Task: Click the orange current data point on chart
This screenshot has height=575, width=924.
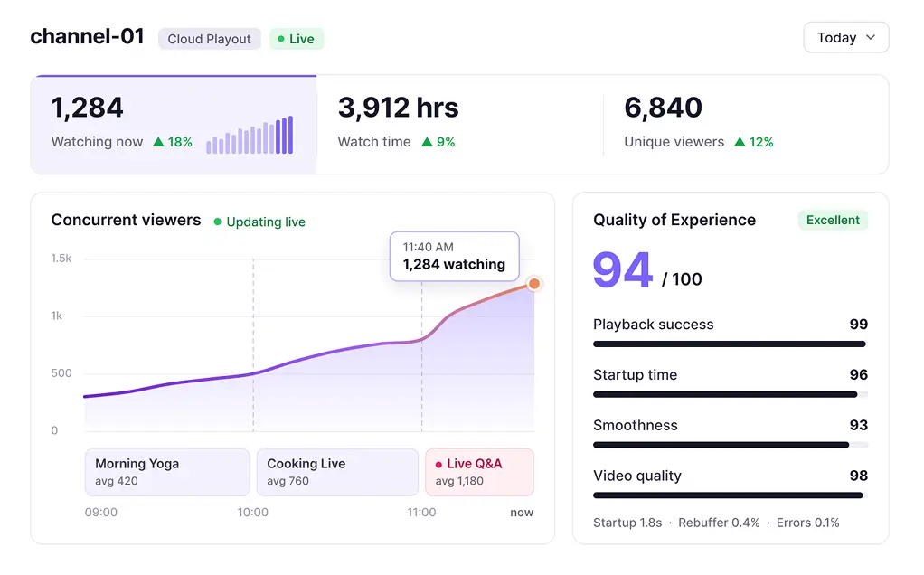Action: coord(534,284)
